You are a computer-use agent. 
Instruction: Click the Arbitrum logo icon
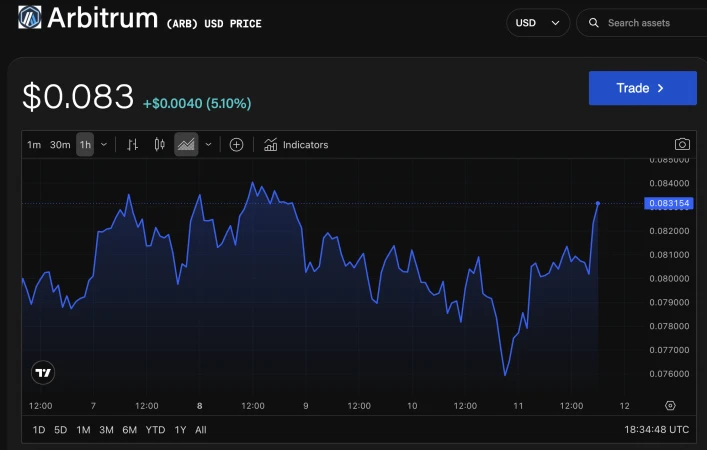click(30, 18)
